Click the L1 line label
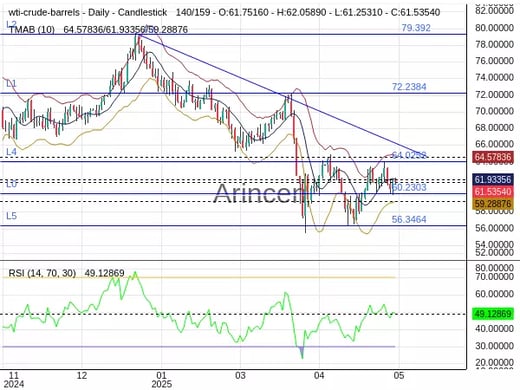Image resolution: width=520 pixels, height=390 pixels. [11, 84]
